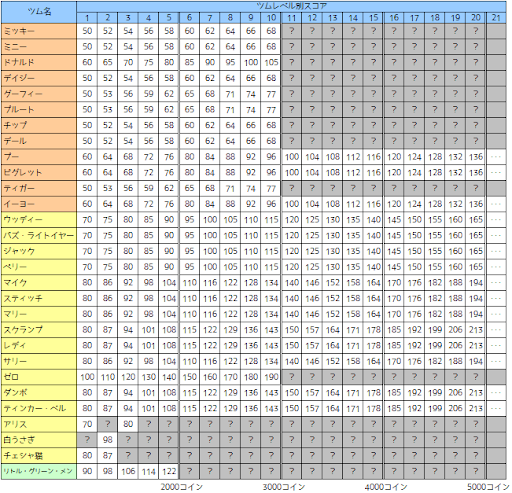Click level column header 21
The height and width of the screenshot is (493, 512).
pyautogui.click(x=496, y=18)
